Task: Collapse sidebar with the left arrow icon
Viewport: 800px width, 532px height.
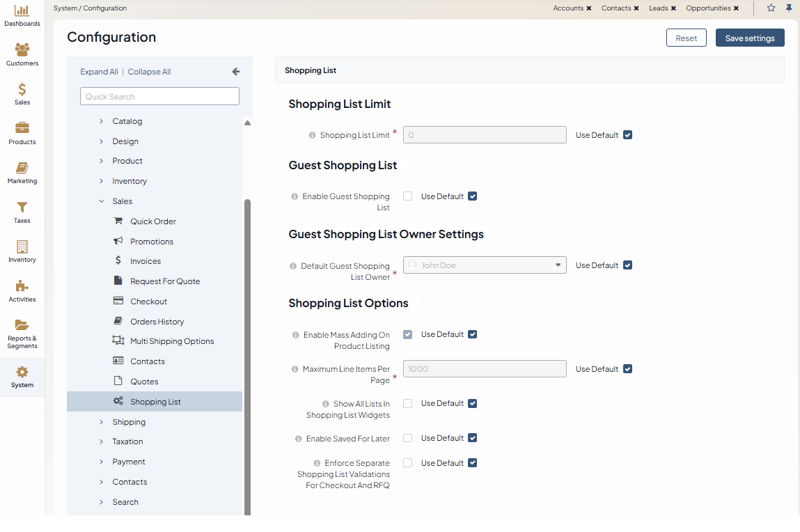Action: click(x=235, y=72)
